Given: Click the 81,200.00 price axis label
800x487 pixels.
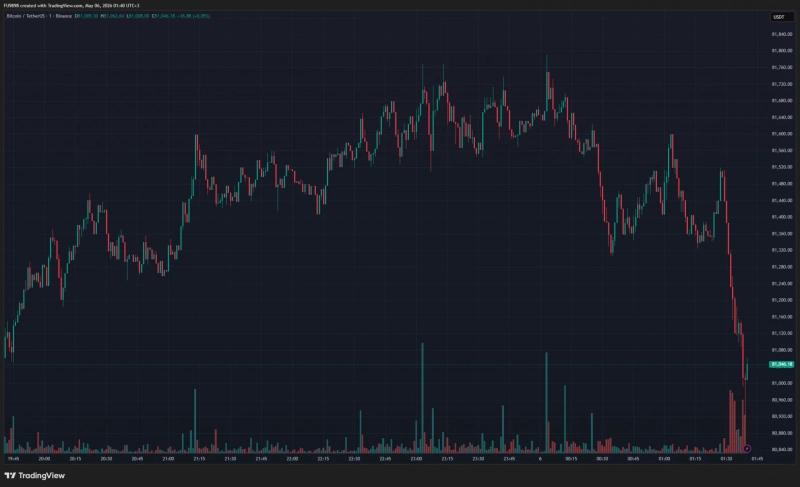Looking at the screenshot, I should click(x=782, y=300).
